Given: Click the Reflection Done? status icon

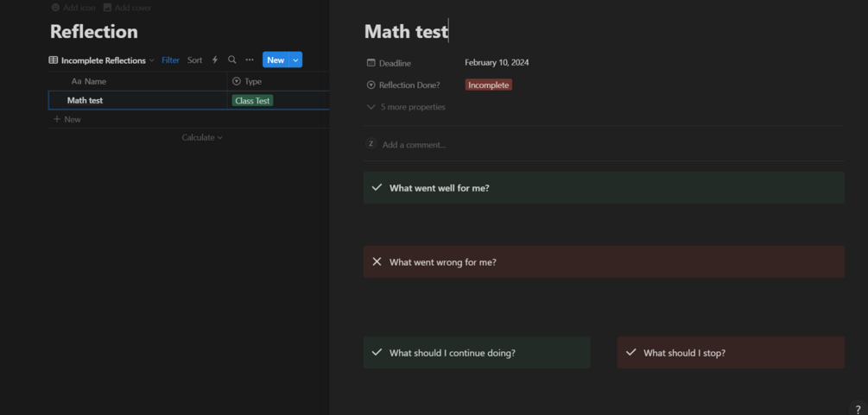Looking at the screenshot, I should coord(371,85).
